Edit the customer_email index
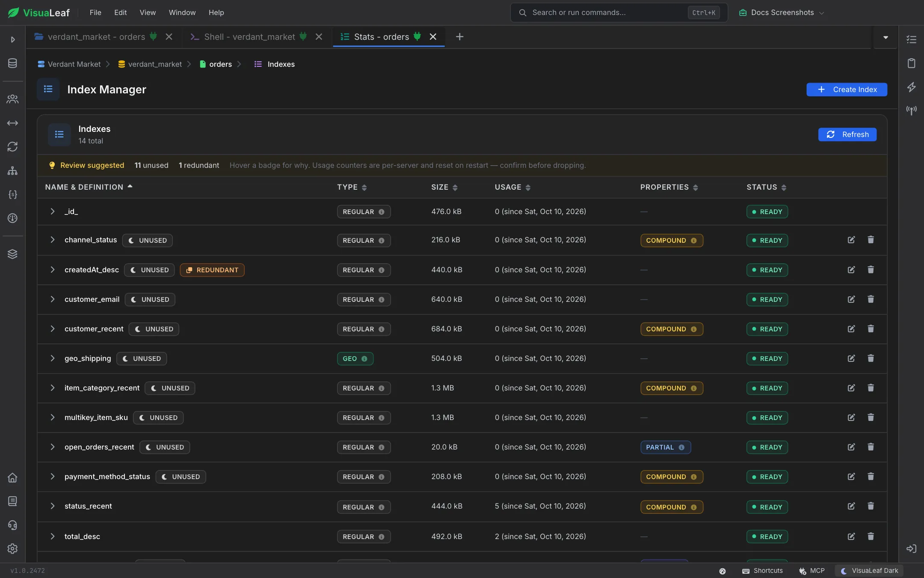924x578 pixels. coord(851,299)
